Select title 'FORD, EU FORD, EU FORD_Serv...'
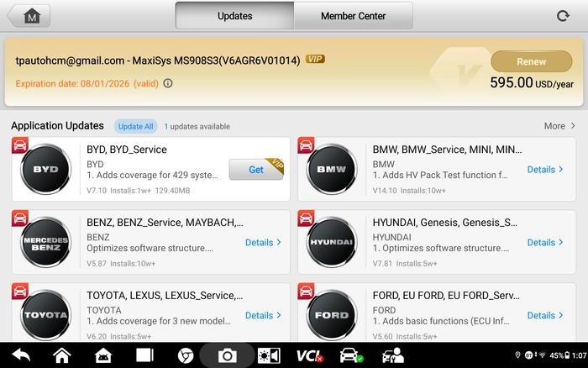 click(x=446, y=296)
